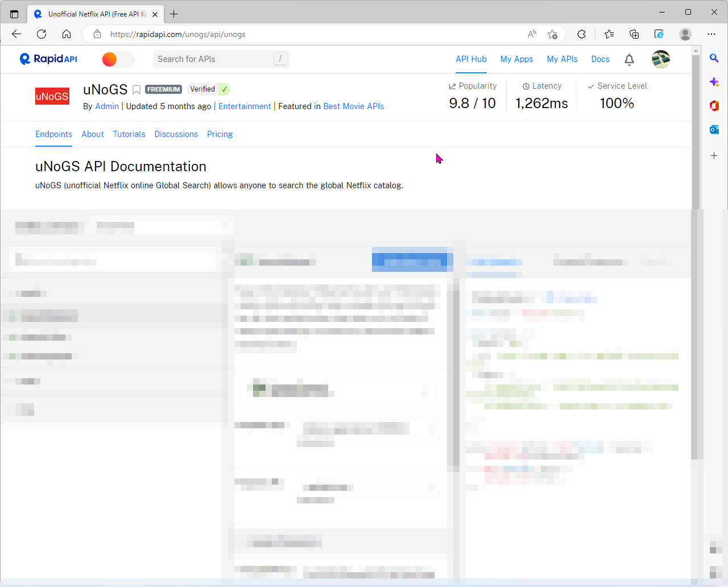Image resolution: width=728 pixels, height=587 pixels.
Task: Open the sidebar Search icon
Action: (714, 58)
